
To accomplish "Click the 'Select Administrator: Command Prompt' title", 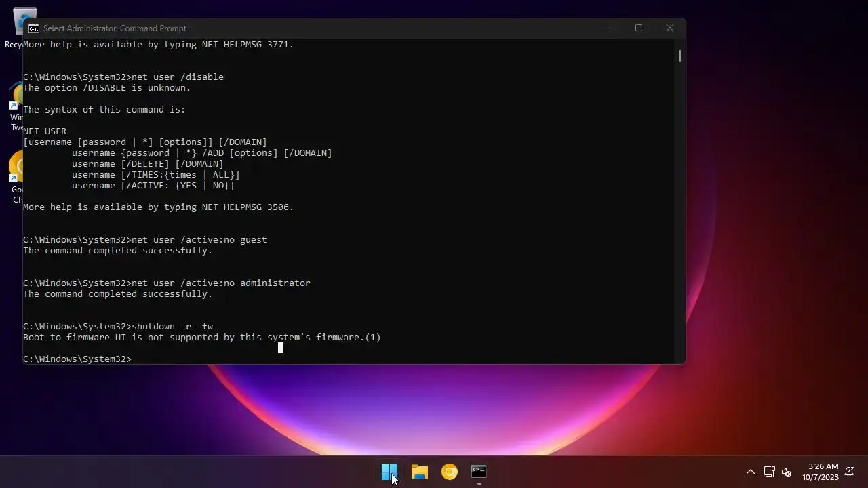I will 115,28.
